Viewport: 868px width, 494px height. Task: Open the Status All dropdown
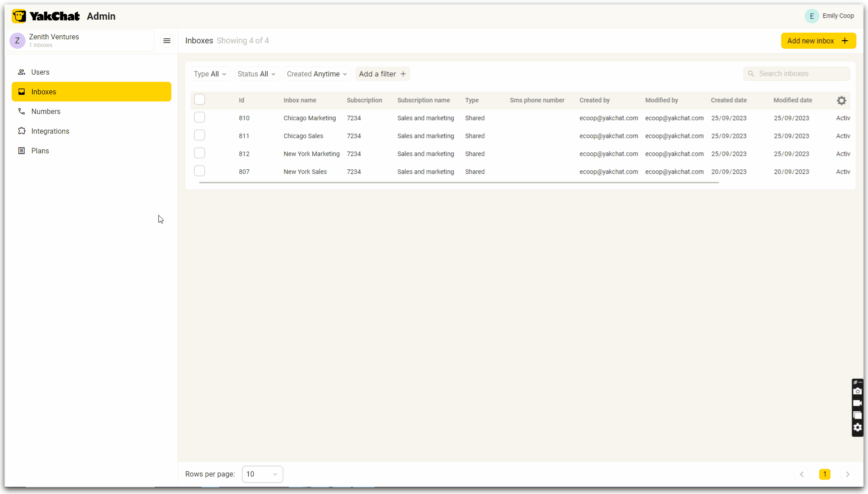(256, 74)
